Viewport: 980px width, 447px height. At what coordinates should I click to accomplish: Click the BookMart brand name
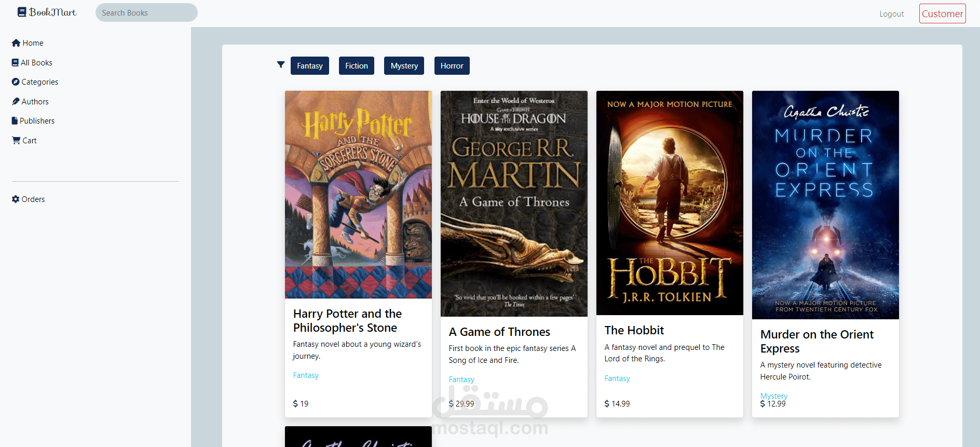53,12
